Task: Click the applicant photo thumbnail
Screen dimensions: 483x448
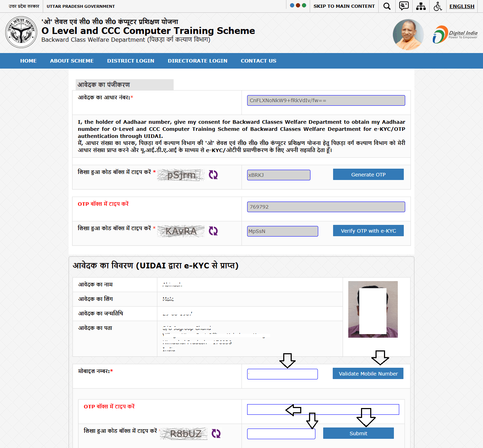Action: [373, 309]
